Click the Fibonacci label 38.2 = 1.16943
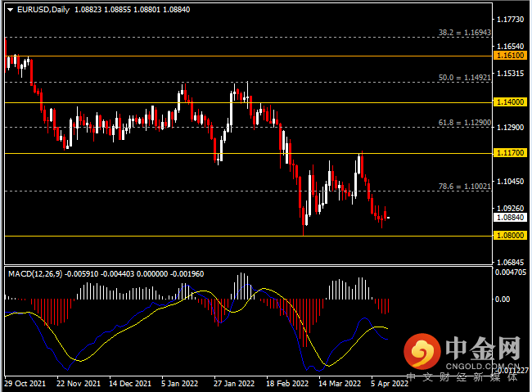The width and height of the screenshot is (532, 392). click(465, 32)
